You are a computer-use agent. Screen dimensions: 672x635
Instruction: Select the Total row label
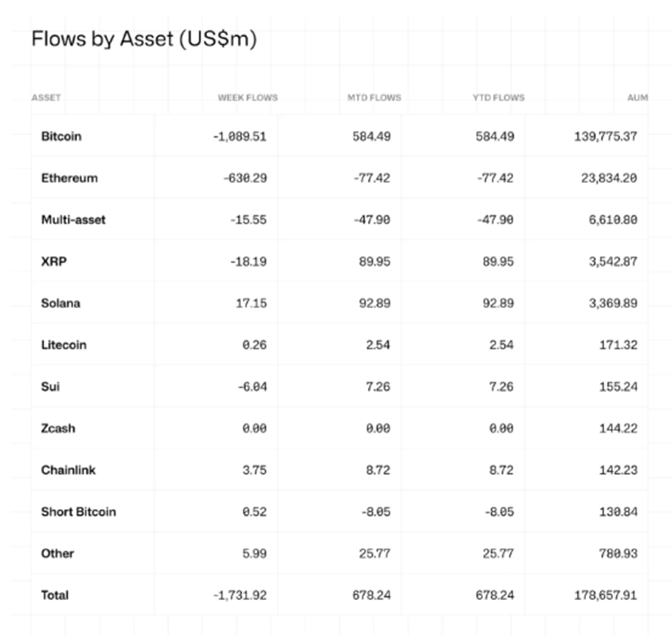pyautogui.click(x=55, y=595)
